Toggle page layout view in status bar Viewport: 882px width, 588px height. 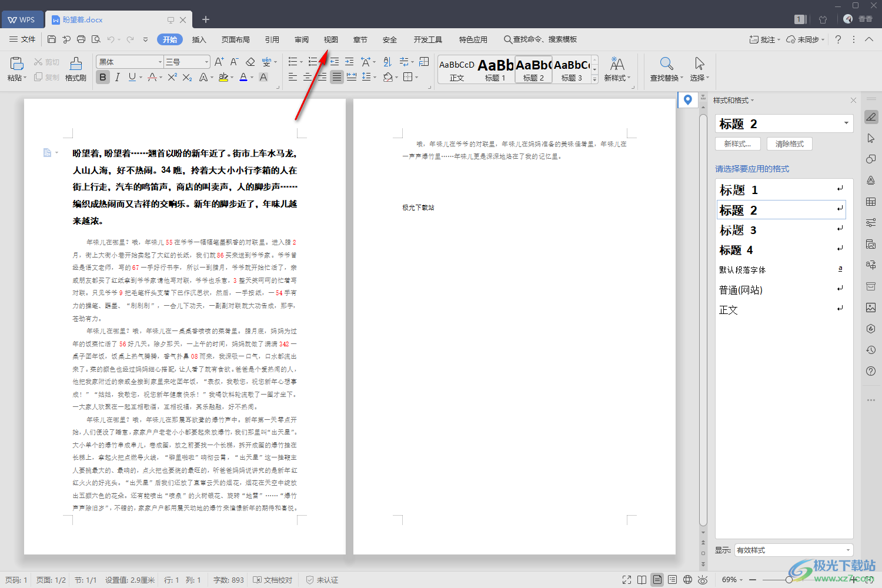pyautogui.click(x=657, y=580)
